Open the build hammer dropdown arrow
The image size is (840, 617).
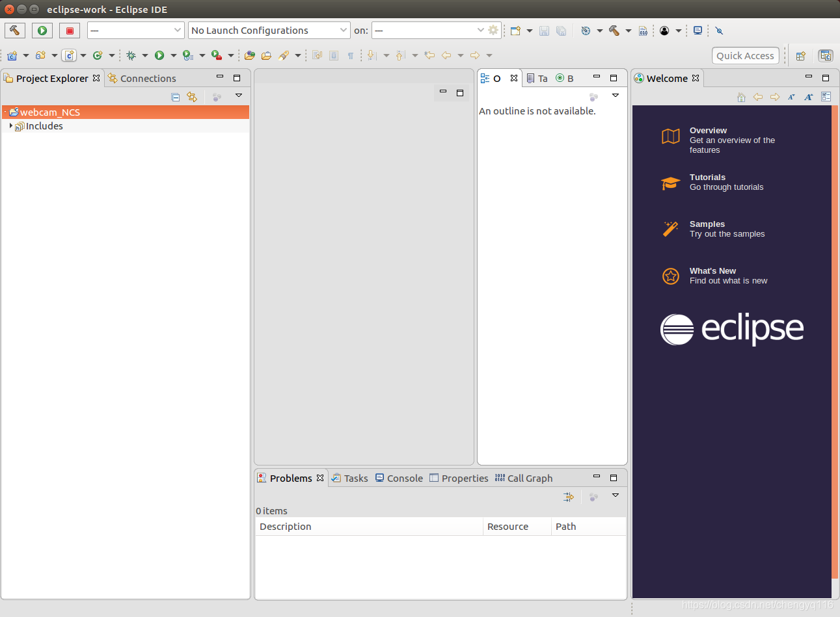pos(629,31)
